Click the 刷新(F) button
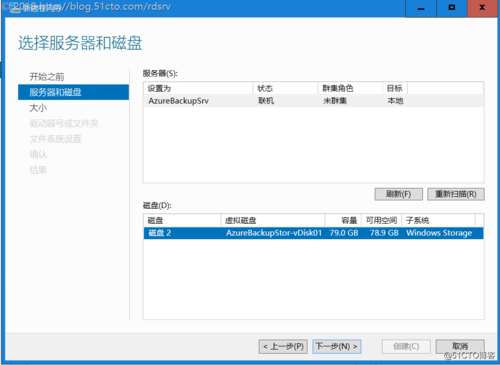 pos(398,194)
